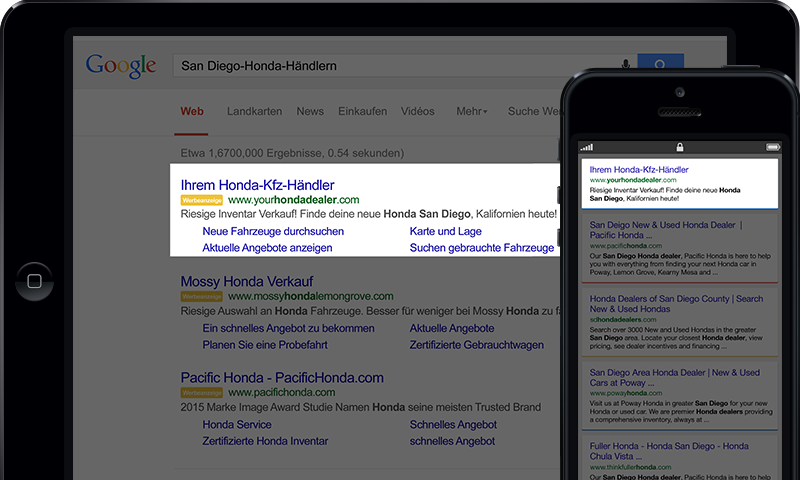Open the Zertifizierte Honda Inventar sitelink

tap(265, 441)
